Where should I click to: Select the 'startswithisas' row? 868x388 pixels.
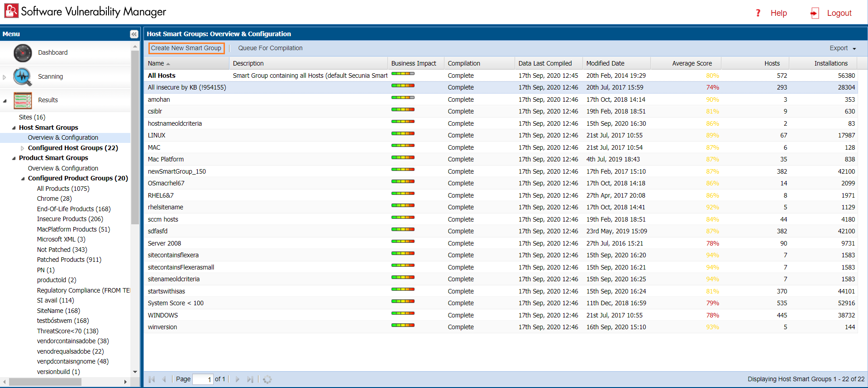click(501, 291)
